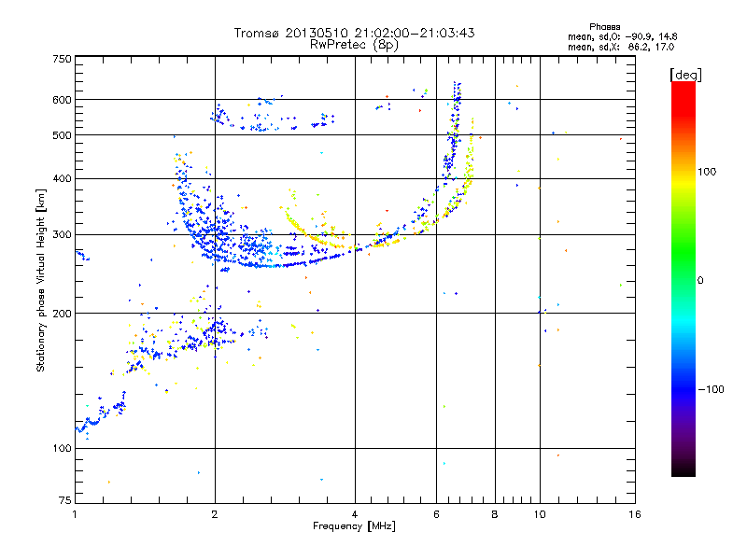Select the 'mean, sd,X: 86.2, 17.0' line

pyautogui.click(x=621, y=47)
